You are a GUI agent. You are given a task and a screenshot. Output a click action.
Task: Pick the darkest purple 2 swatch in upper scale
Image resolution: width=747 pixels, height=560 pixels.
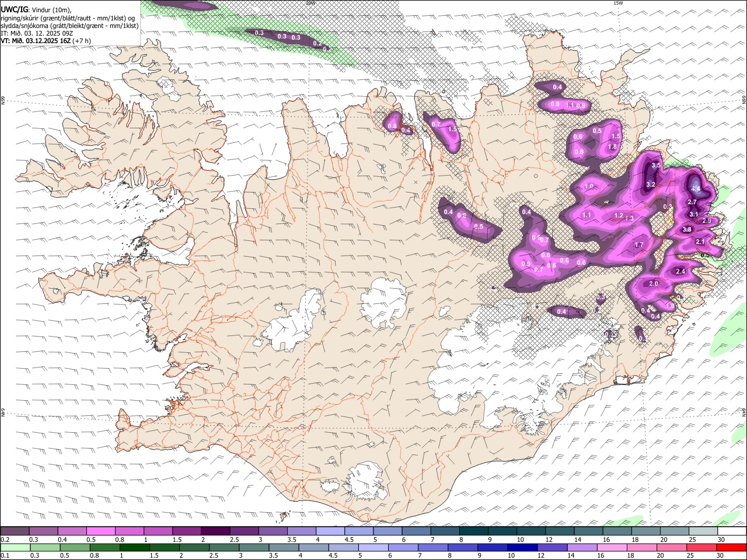215,531
